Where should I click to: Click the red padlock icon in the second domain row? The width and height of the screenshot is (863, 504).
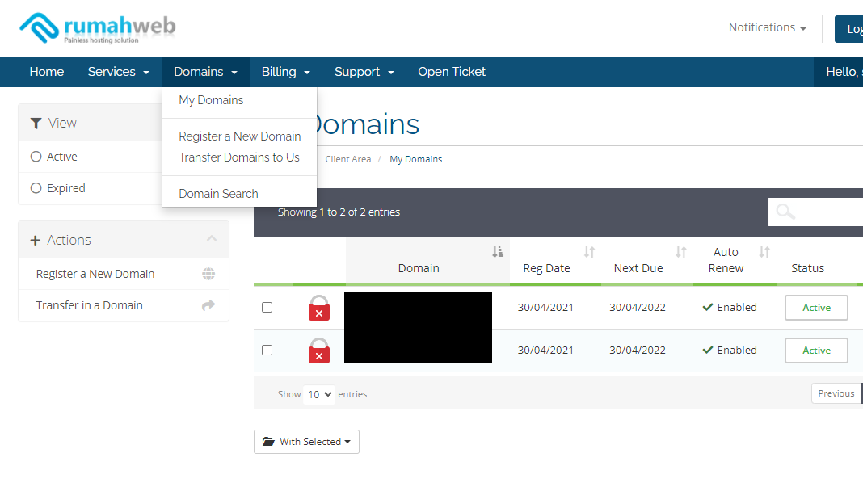pyautogui.click(x=319, y=351)
